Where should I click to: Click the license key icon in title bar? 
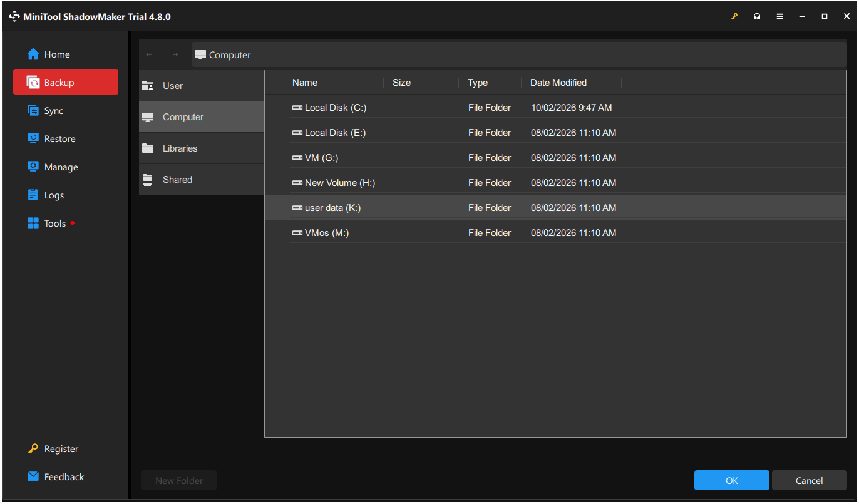tap(734, 16)
